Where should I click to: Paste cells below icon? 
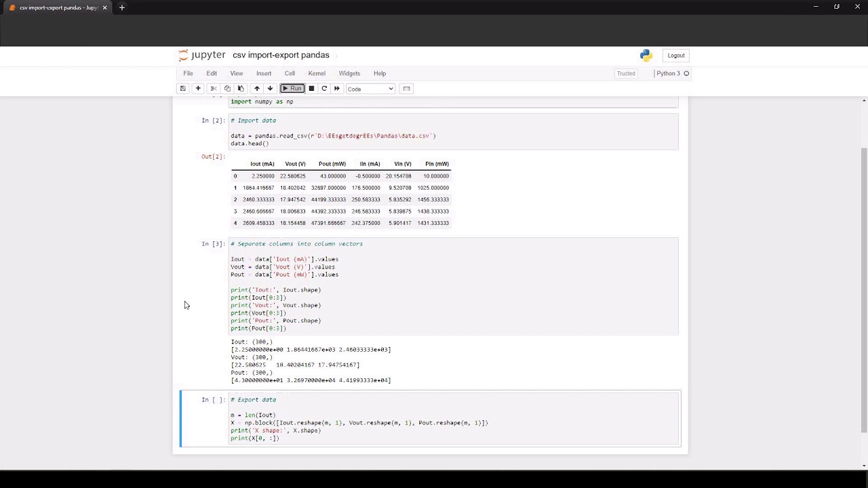click(241, 89)
